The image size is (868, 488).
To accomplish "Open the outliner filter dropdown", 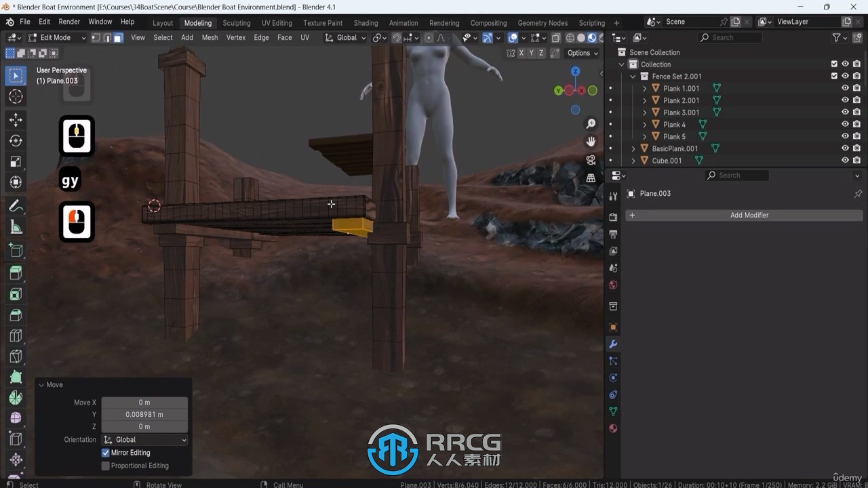I will [x=839, y=38].
